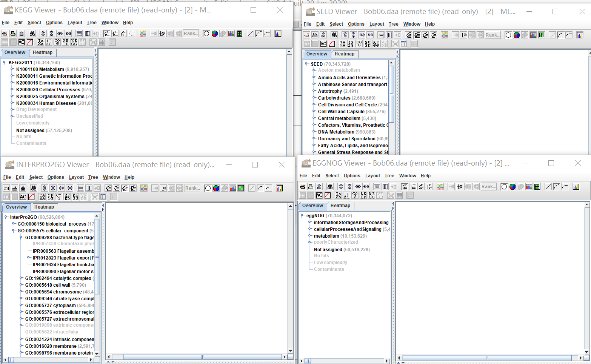Toggle pie chart node drawing in INTERPRO2GO Viewer
The height and width of the screenshot is (364, 591).
click(216, 188)
